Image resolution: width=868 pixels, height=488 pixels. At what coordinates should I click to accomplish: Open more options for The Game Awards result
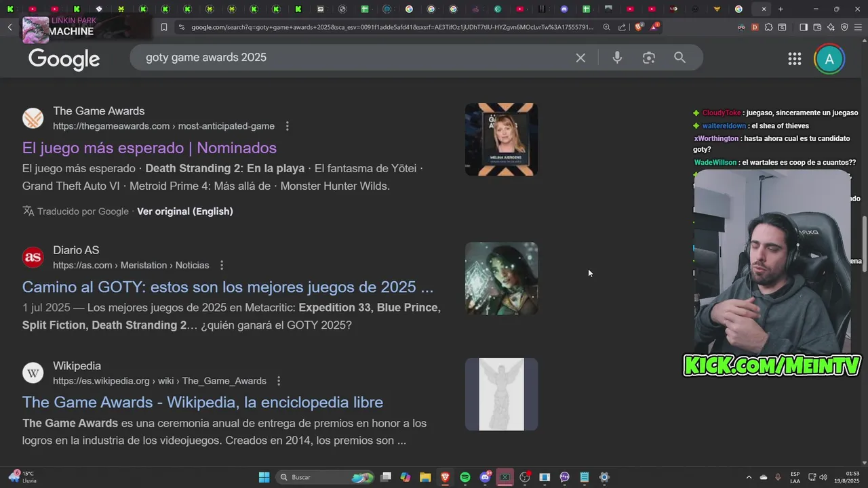[x=288, y=126]
